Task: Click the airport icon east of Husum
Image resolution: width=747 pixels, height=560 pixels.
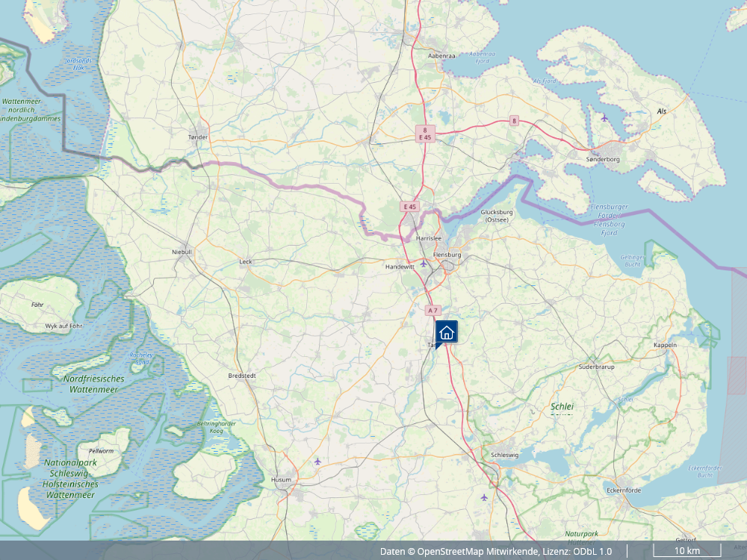Action: pyautogui.click(x=317, y=461)
